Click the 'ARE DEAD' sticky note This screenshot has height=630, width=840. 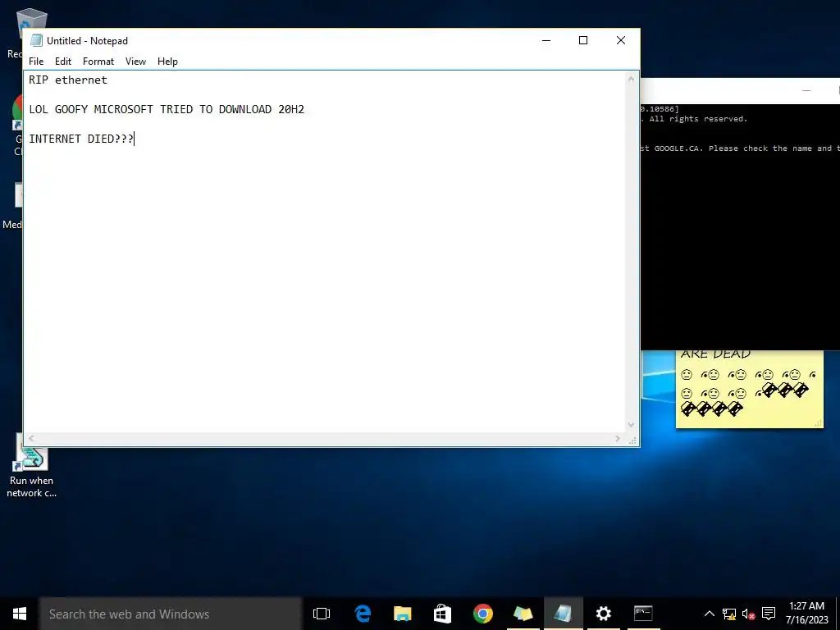[749, 388]
